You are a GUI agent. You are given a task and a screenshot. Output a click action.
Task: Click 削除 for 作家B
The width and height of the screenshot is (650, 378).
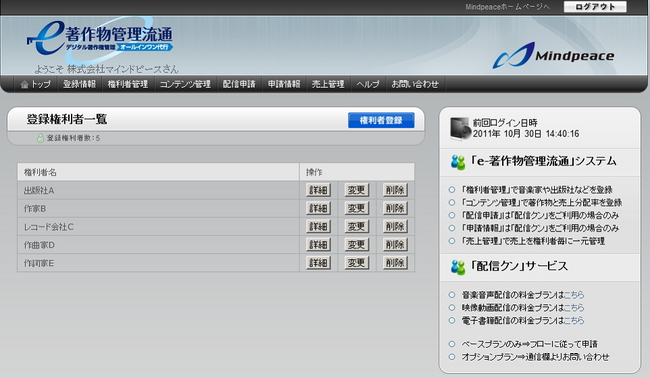click(x=395, y=208)
